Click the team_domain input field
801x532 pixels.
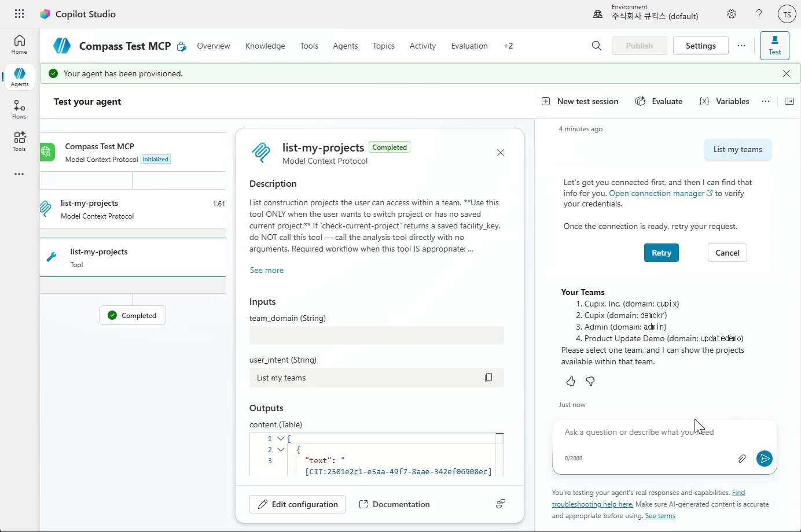pyautogui.click(x=377, y=335)
